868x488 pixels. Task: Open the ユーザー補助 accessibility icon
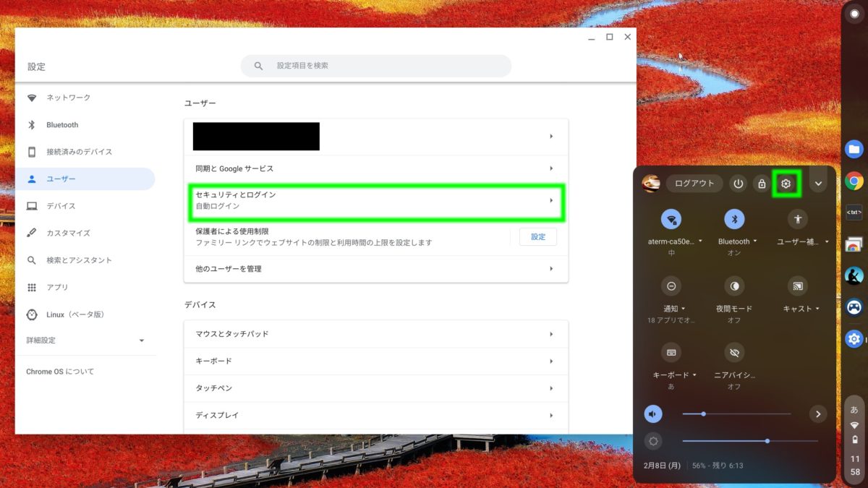click(798, 219)
